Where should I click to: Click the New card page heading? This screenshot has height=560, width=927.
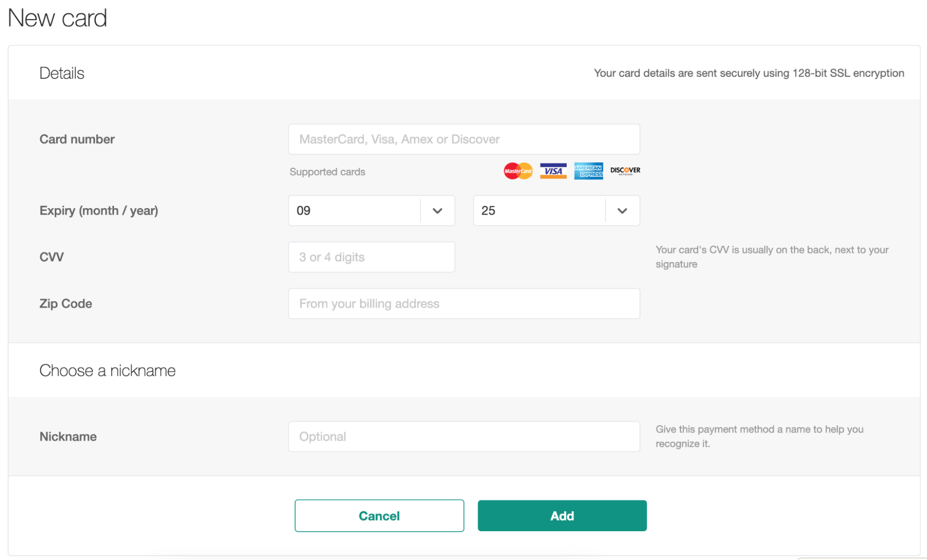(57, 18)
